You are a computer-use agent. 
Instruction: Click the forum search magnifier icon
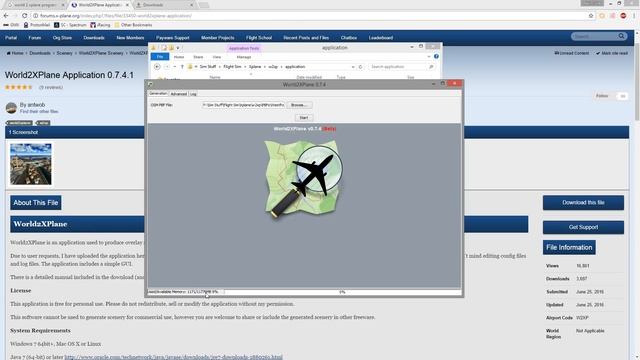click(621, 36)
